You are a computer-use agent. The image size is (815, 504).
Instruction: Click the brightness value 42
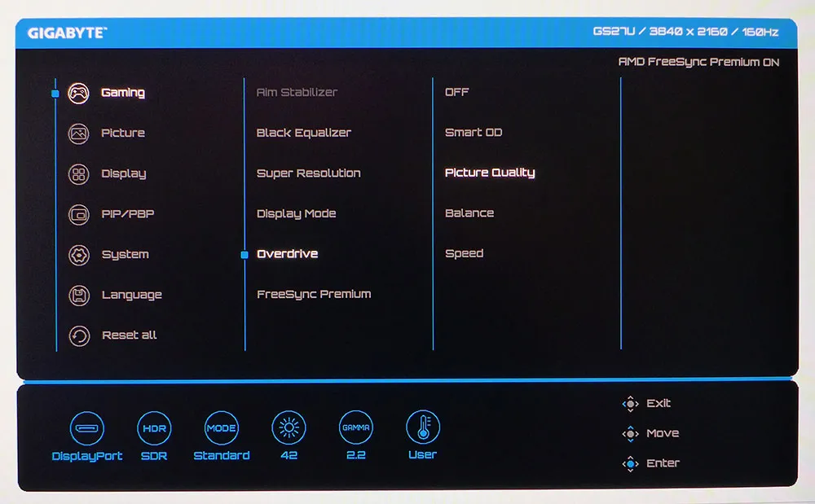289,455
